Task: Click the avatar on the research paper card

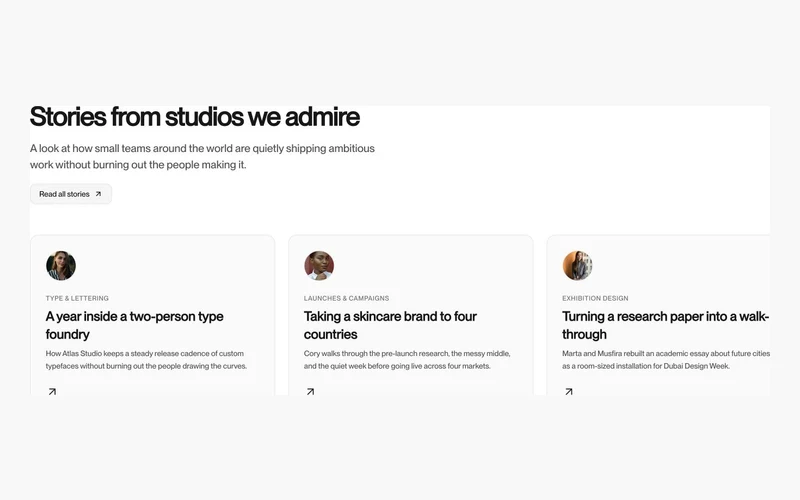Action: pyautogui.click(x=577, y=265)
